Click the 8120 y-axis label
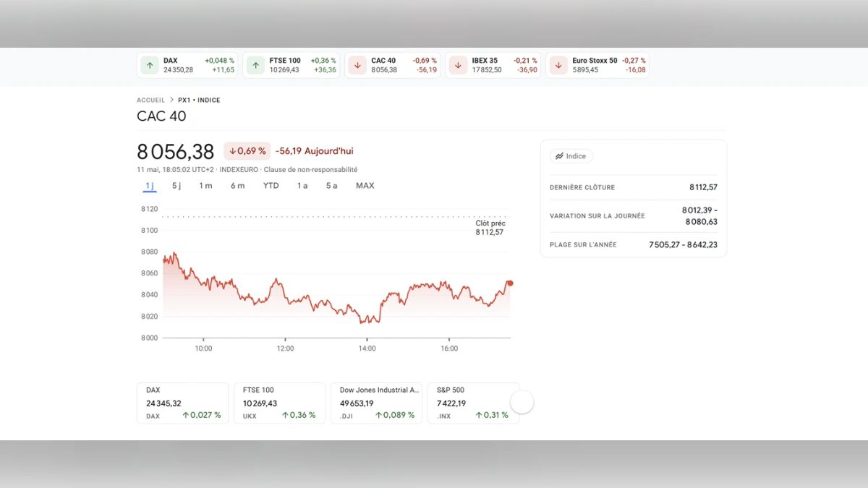 [149, 209]
